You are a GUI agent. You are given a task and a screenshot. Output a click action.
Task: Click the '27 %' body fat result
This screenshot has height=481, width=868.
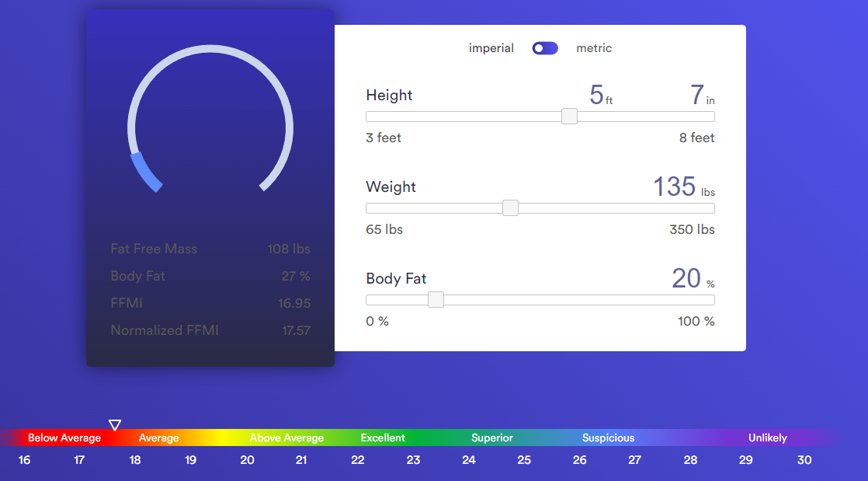tap(296, 276)
